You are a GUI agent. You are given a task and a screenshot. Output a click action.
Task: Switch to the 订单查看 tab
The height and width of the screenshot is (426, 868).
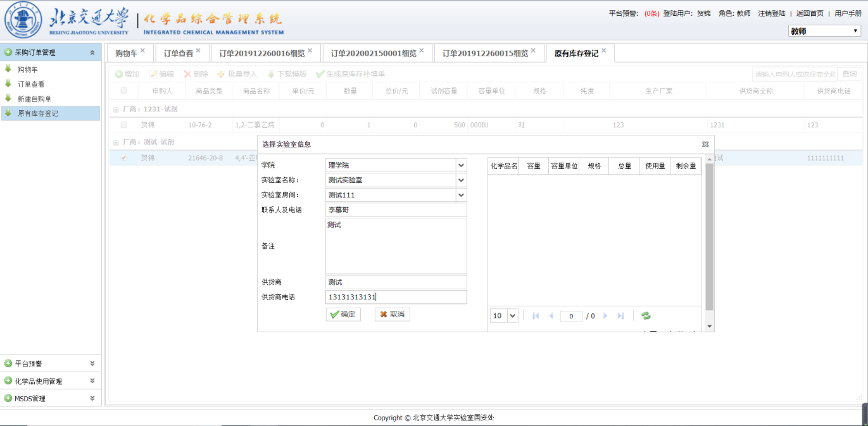178,54
